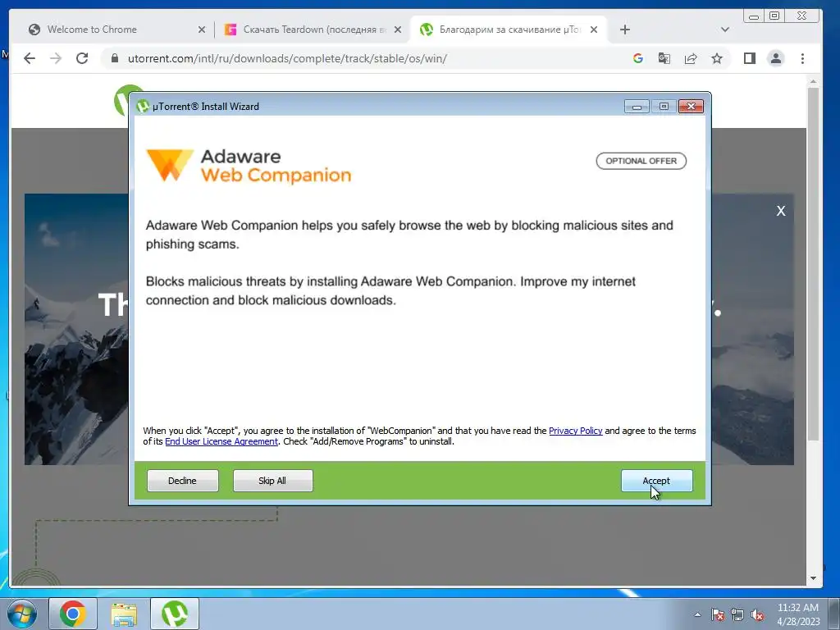Viewport: 840px width, 630px height.
Task: Open a new Chrome tab
Action: click(624, 30)
